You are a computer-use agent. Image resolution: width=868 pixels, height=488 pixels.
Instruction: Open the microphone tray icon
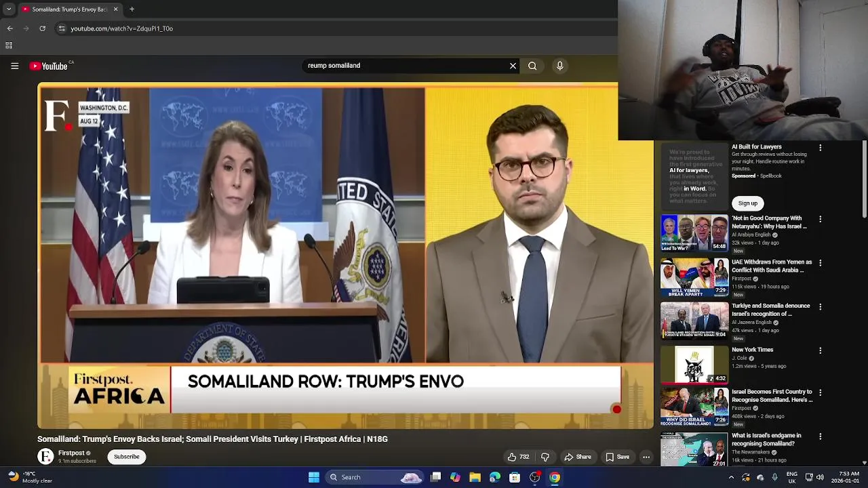775,477
